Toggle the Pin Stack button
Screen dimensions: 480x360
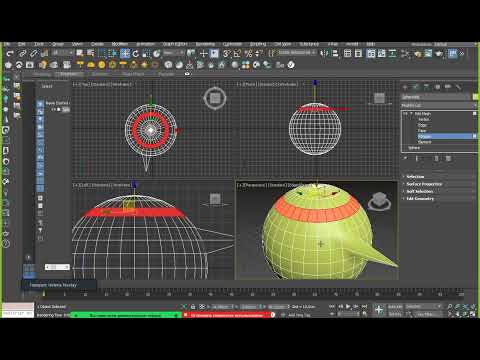(x=405, y=159)
